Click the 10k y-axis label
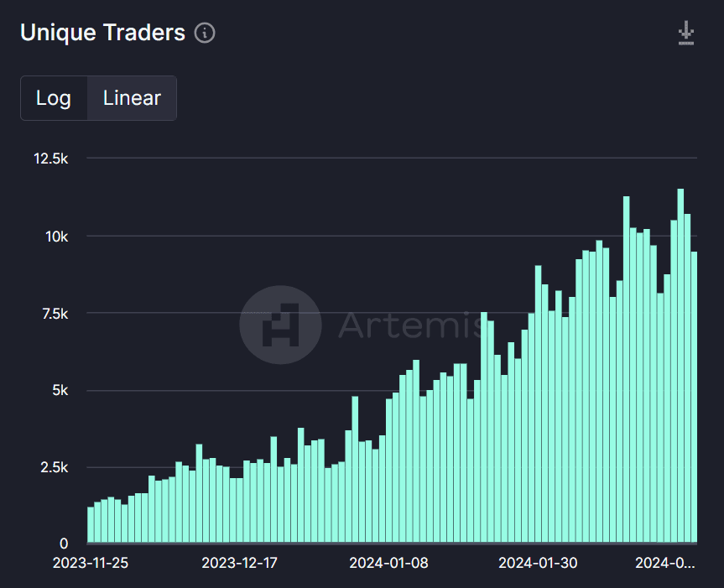The width and height of the screenshot is (724, 588). [x=57, y=237]
